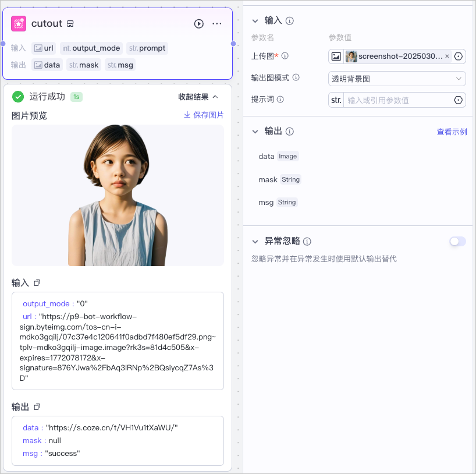Click 收起结果 to collapse results

pos(198,97)
